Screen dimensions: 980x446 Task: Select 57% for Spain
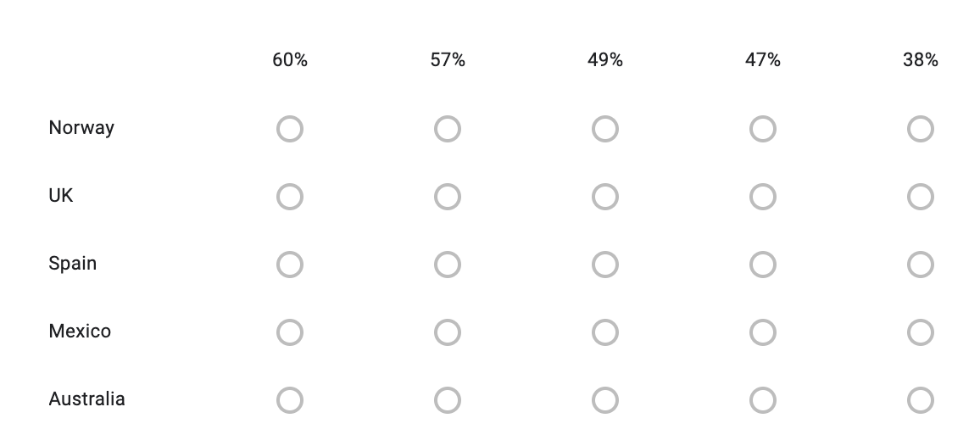tap(448, 265)
